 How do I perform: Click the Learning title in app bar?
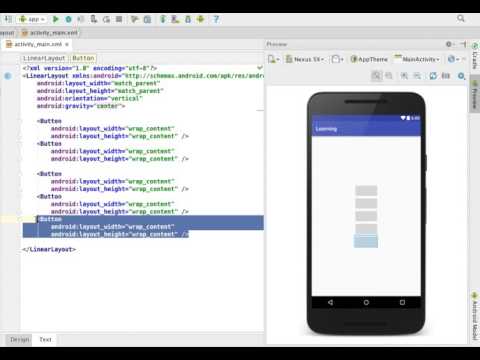pos(326,129)
